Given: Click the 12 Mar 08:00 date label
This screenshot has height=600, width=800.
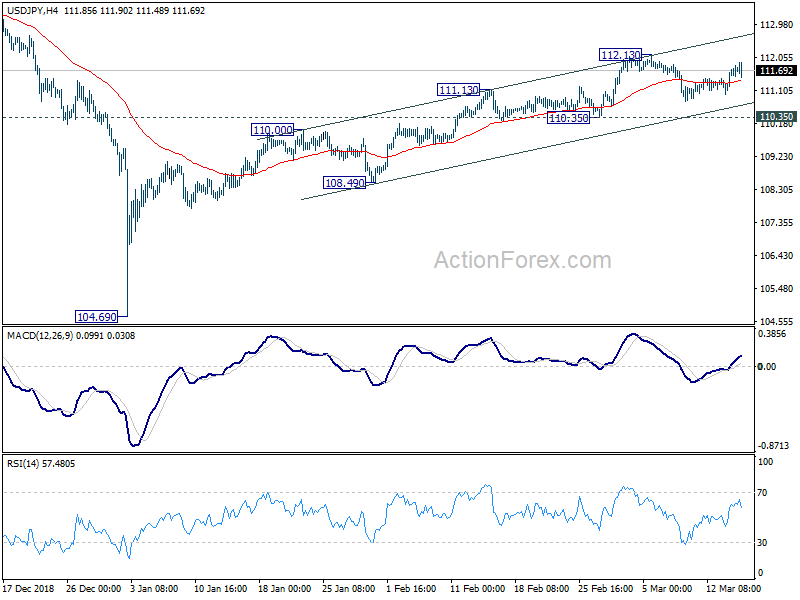Looking at the screenshot, I should [x=733, y=588].
